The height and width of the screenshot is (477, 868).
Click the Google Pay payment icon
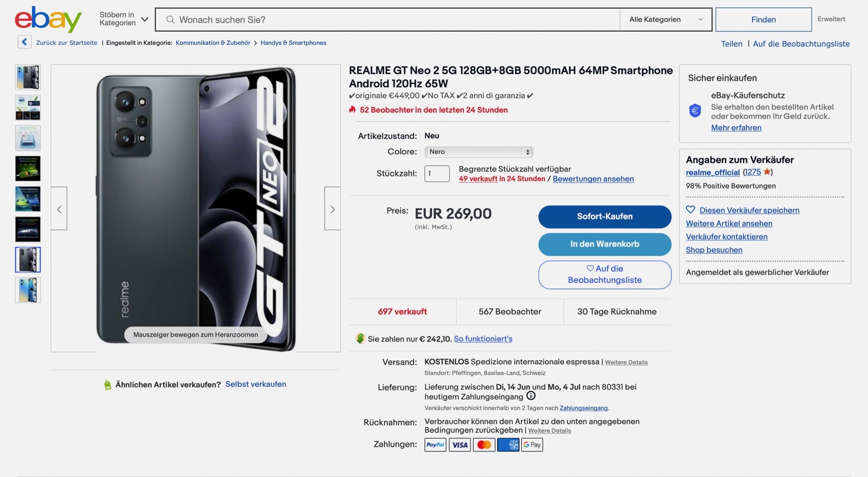pos(532,445)
